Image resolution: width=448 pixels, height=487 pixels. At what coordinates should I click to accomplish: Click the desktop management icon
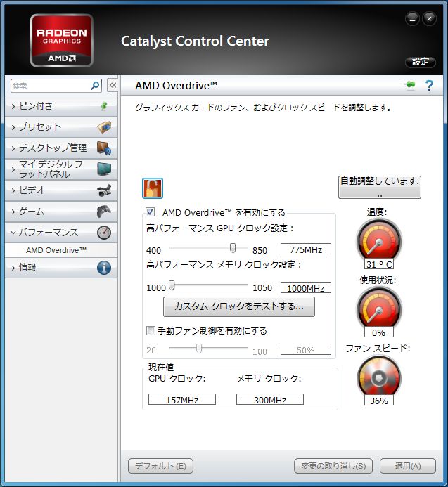point(104,148)
